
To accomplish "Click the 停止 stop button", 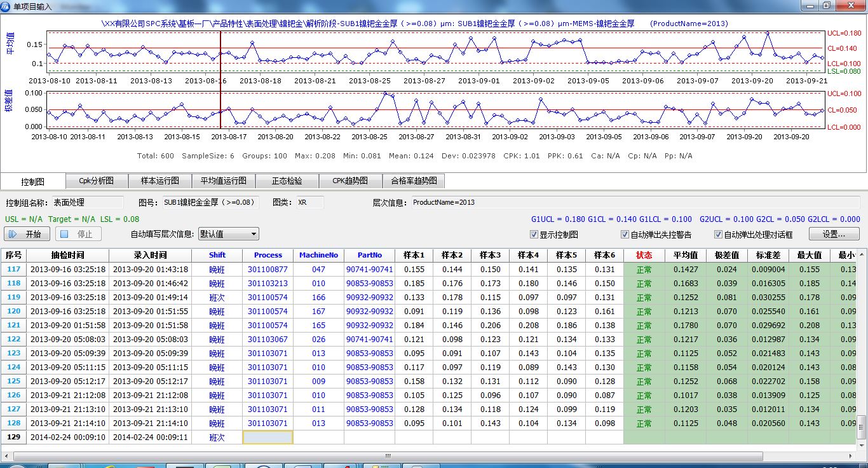I will 78,234.
